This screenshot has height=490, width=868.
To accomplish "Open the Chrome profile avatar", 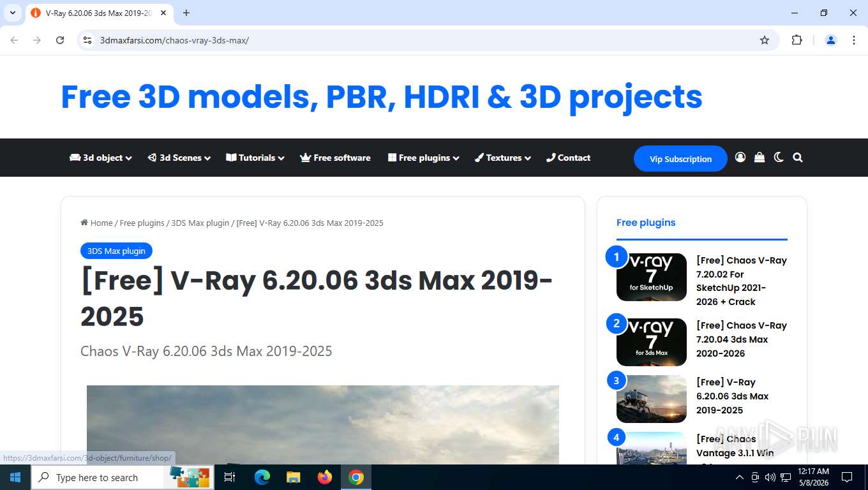I will click(x=831, y=40).
